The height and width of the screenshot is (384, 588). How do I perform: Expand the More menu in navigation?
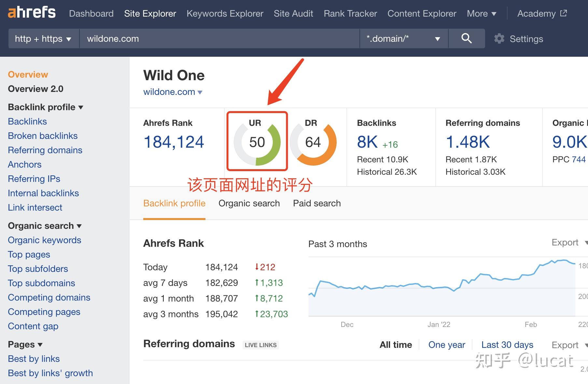(x=482, y=13)
